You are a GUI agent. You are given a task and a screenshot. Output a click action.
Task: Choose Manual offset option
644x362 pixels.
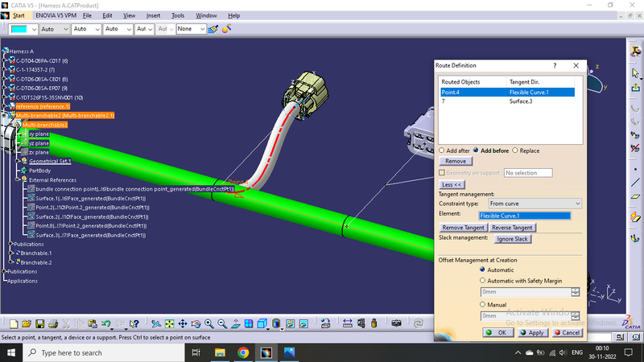click(x=482, y=305)
